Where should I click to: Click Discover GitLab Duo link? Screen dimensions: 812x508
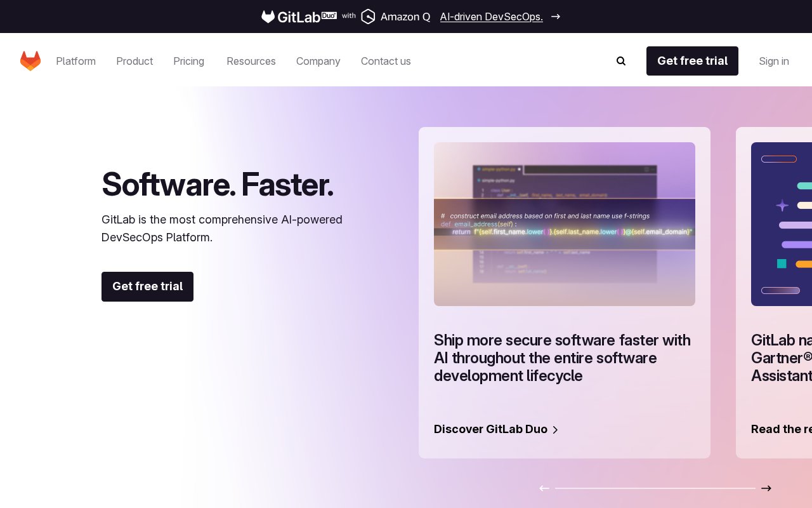(x=496, y=429)
